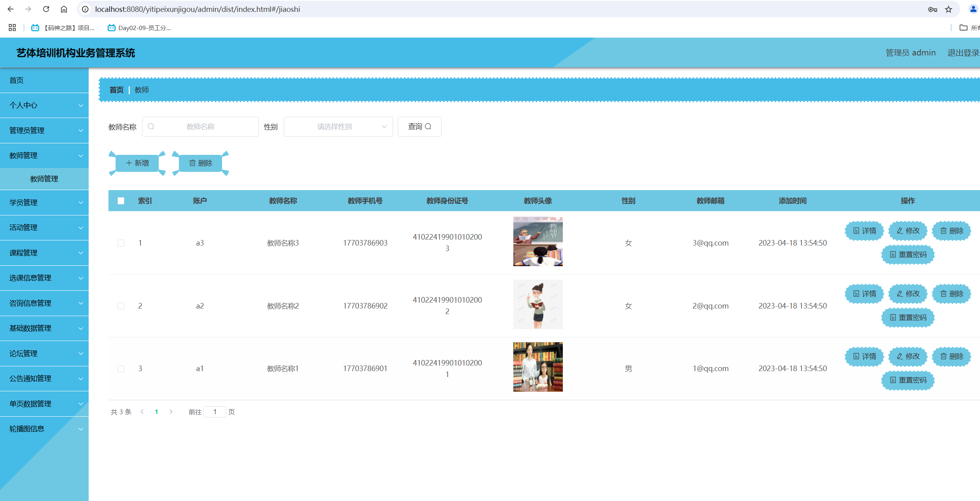
Task: Modify teacher a1 via 修改
Action: point(908,356)
